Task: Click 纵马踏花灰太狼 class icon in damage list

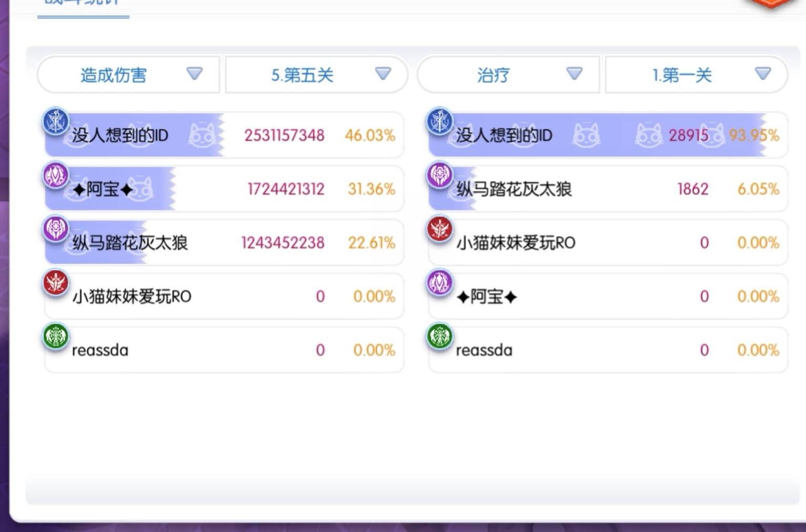Action: point(55,229)
